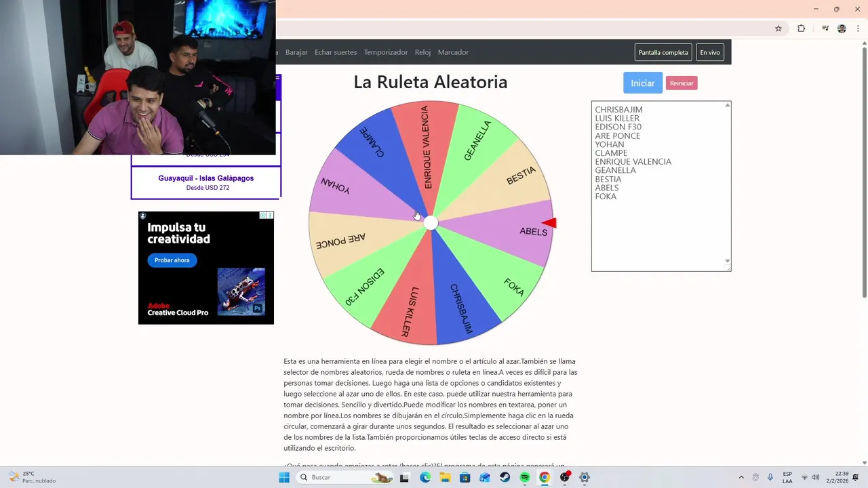Click the ad info icon on Adobe ad
868x488 pixels.
click(x=263, y=216)
